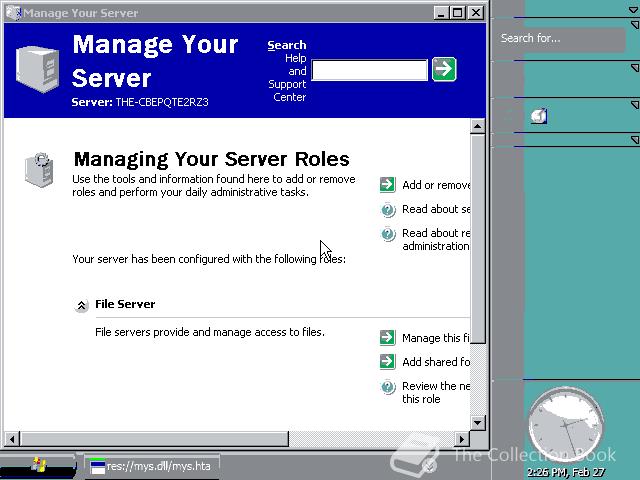
Task: Maximize the Manage Your Server window
Action: click(458, 13)
